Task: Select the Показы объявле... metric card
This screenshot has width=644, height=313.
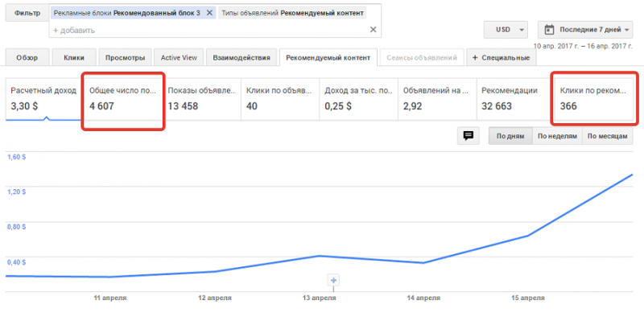Action: (202, 99)
